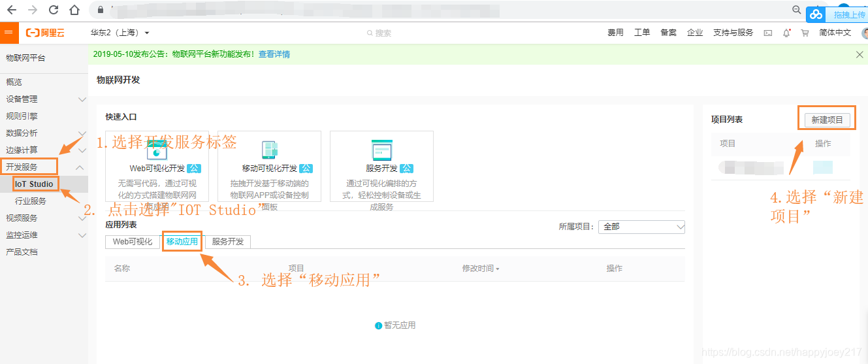
Task: Sort the list by 修改时间 column
Action: (x=481, y=269)
